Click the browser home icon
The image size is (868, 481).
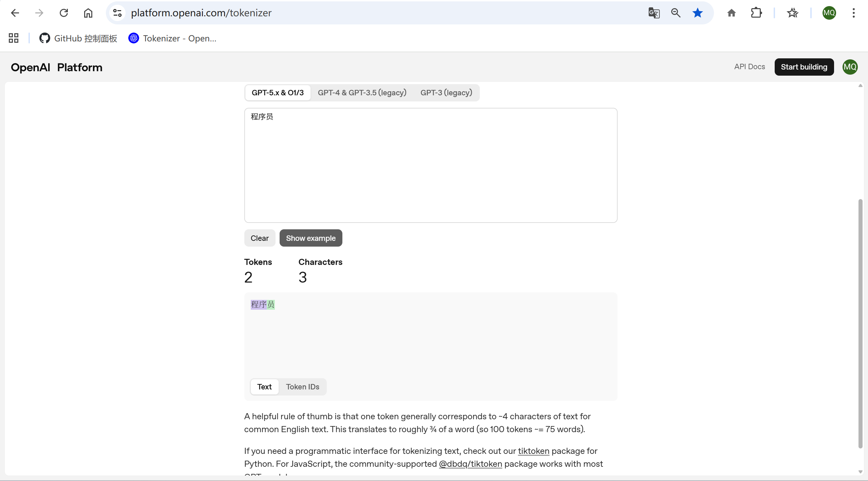(88, 13)
